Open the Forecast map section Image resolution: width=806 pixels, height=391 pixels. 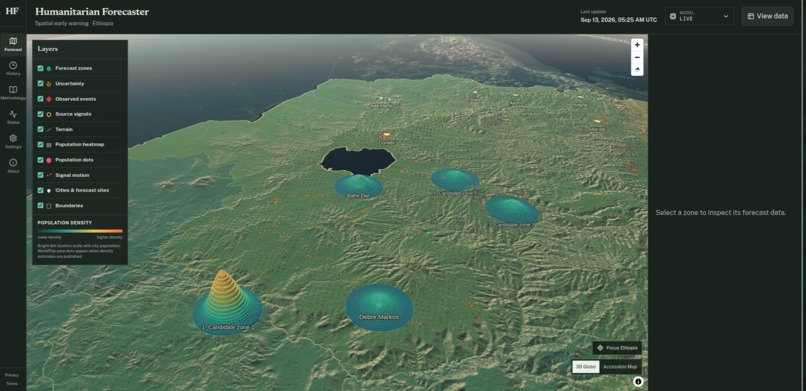(13, 45)
